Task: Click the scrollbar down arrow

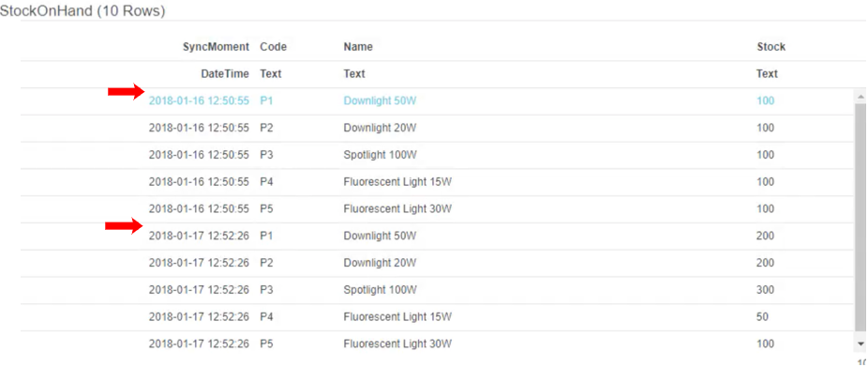Action: click(861, 344)
